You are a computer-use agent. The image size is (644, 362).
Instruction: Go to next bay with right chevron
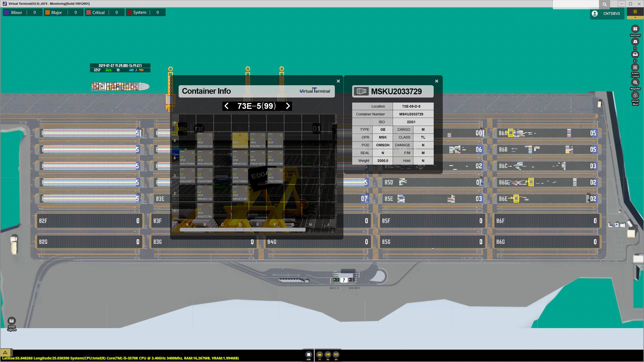288,106
